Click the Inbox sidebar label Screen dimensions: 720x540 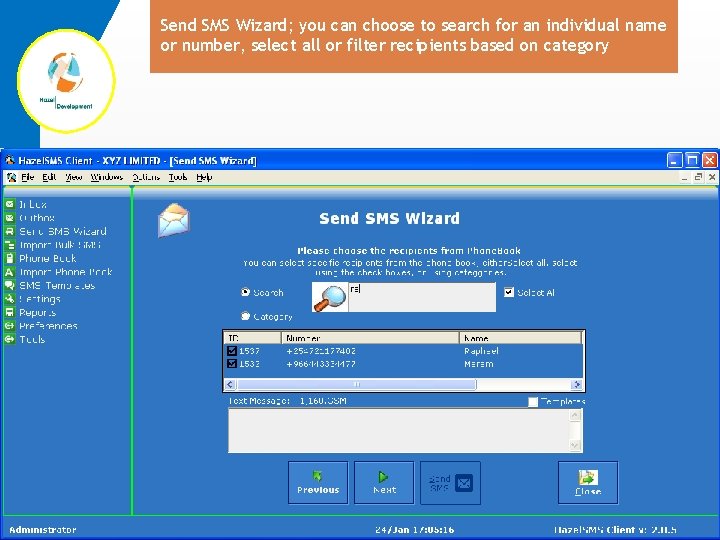(33, 204)
